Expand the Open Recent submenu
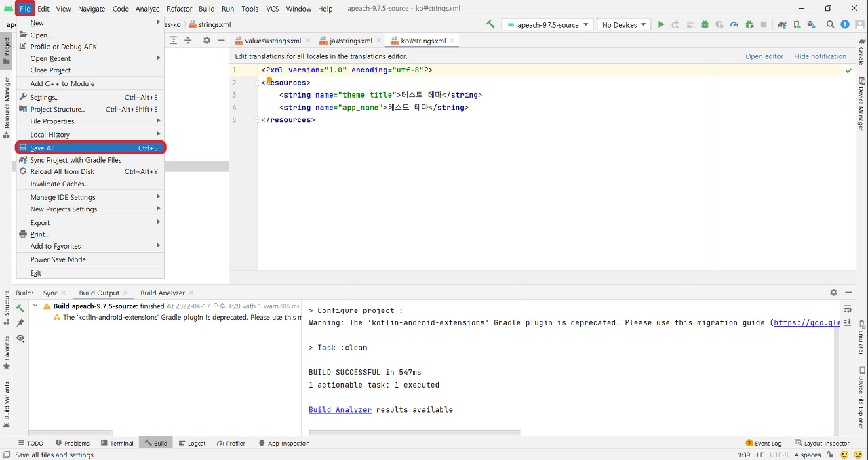868x460 pixels. pos(90,58)
